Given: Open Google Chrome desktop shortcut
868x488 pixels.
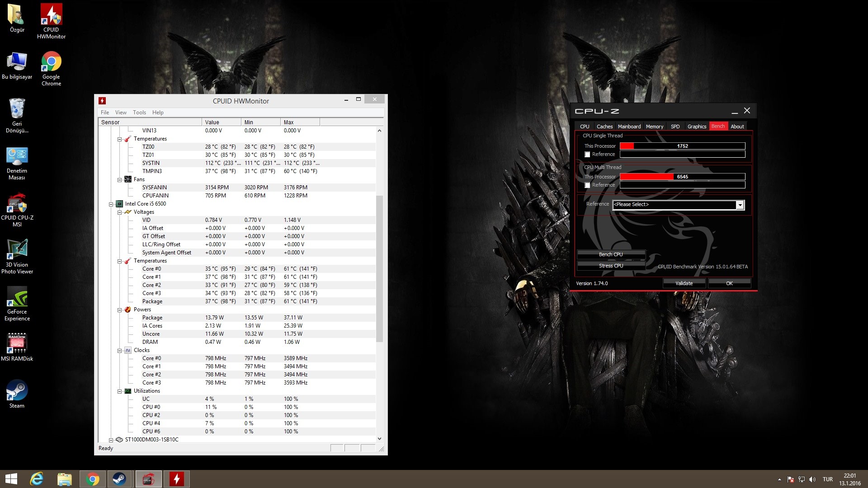Looking at the screenshot, I should 51,69.
